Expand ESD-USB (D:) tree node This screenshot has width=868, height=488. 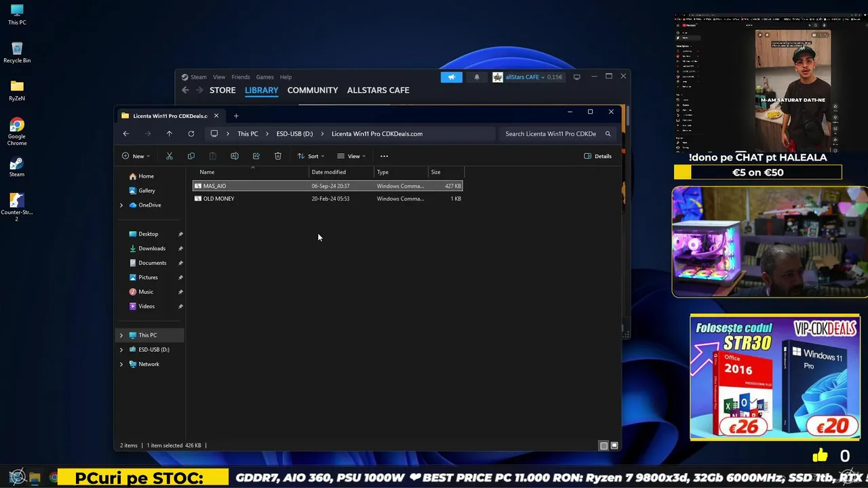(x=121, y=350)
